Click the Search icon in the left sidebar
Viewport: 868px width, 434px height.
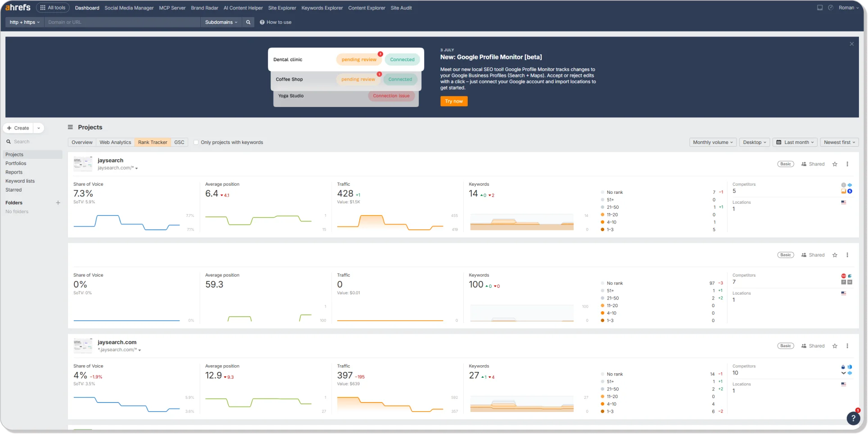(x=9, y=141)
